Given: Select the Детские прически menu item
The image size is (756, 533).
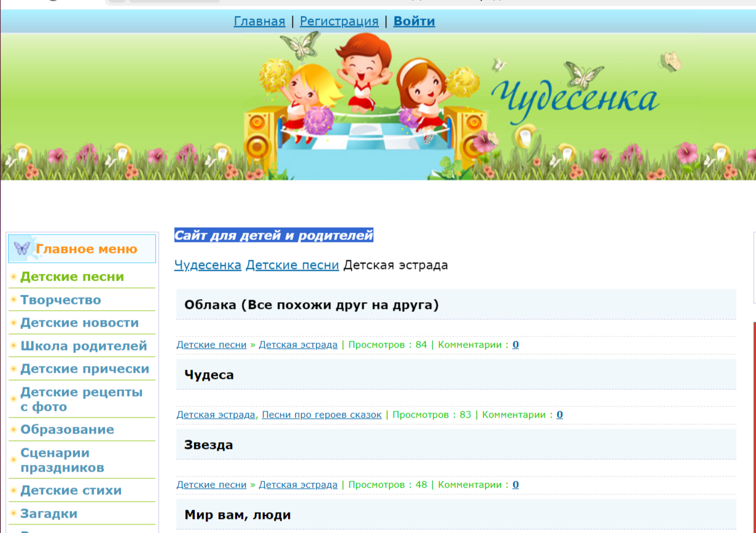Looking at the screenshot, I should click(x=85, y=369).
